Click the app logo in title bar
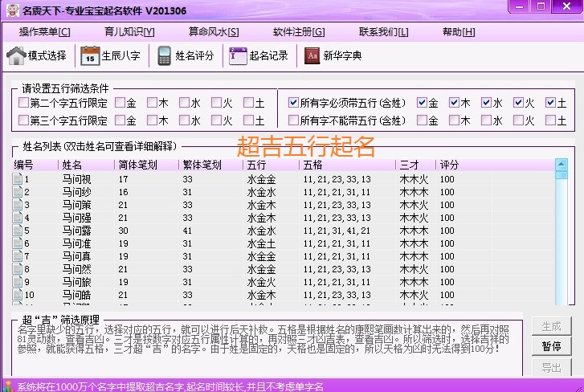Viewport: 584px width, 392px height. (12, 10)
